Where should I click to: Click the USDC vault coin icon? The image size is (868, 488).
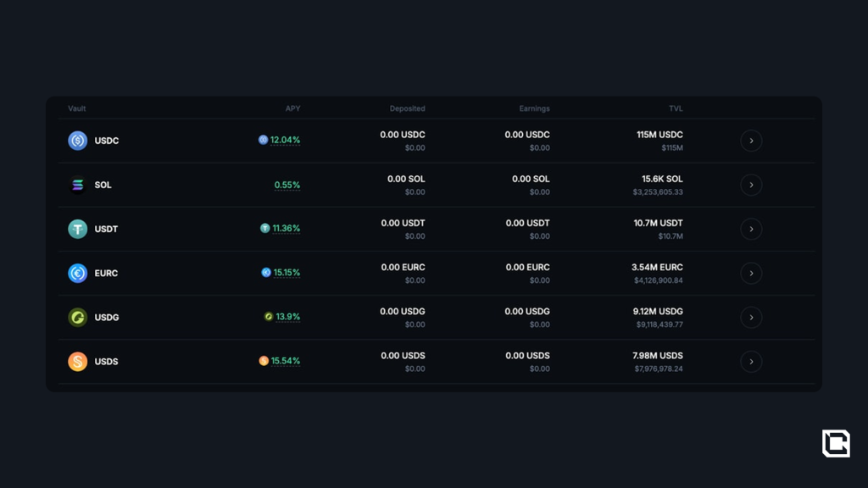coord(78,141)
